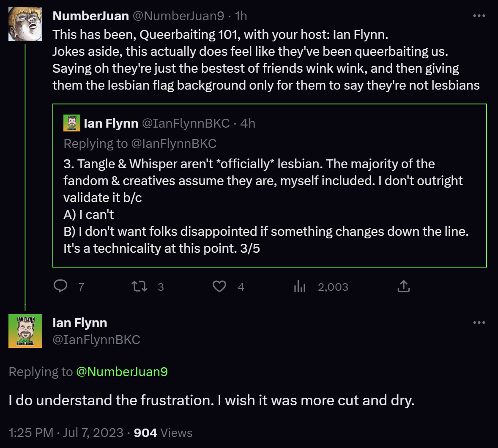This screenshot has height=448, width=498.
Task: Click the share upload icon
Action: click(x=404, y=287)
